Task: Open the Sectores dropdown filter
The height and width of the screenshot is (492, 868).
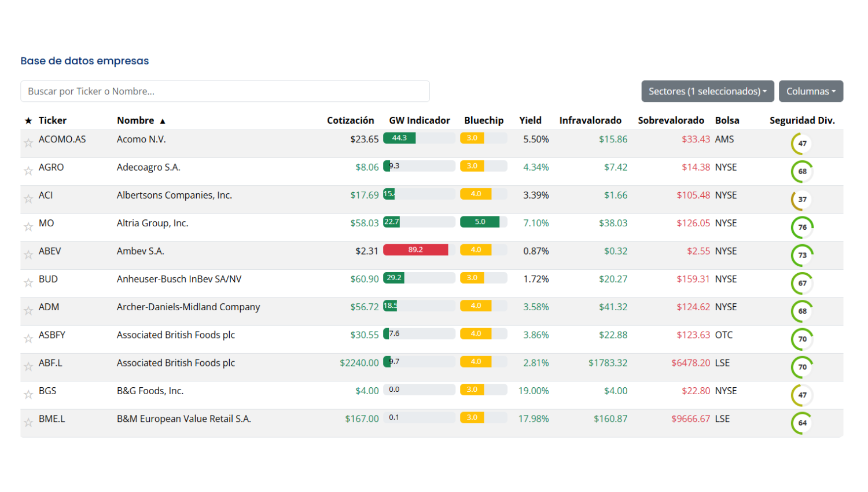Action: click(x=707, y=91)
